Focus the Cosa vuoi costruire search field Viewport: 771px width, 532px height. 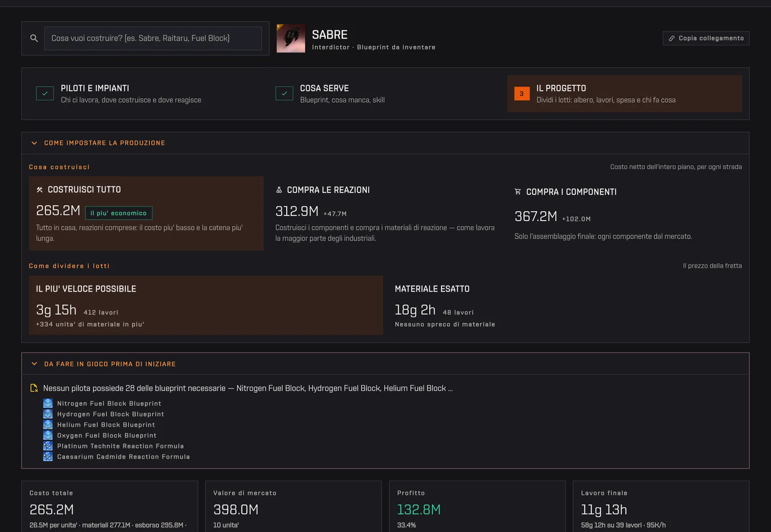[153, 38]
